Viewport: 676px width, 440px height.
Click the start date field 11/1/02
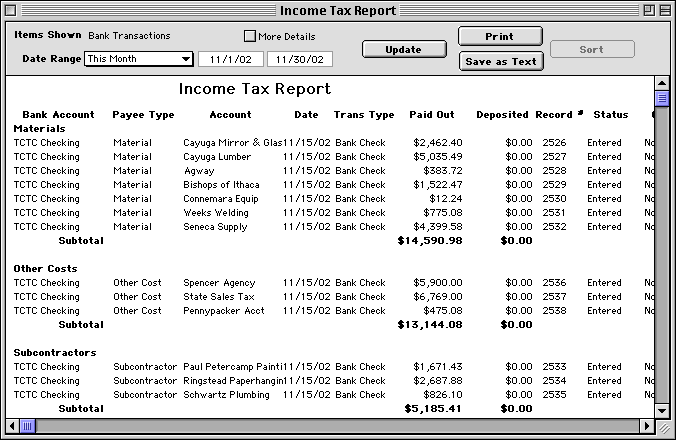(x=230, y=60)
